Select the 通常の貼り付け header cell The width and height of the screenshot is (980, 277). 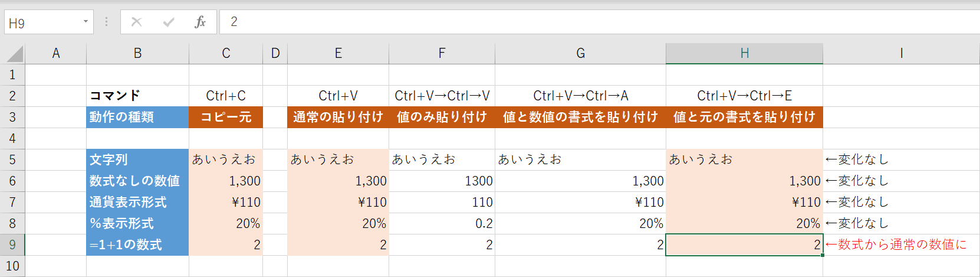338,117
